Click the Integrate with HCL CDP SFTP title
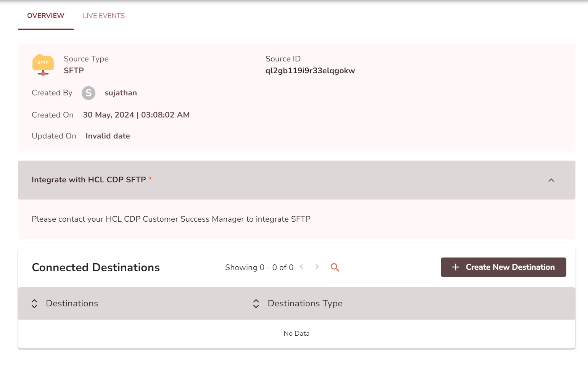 click(89, 180)
